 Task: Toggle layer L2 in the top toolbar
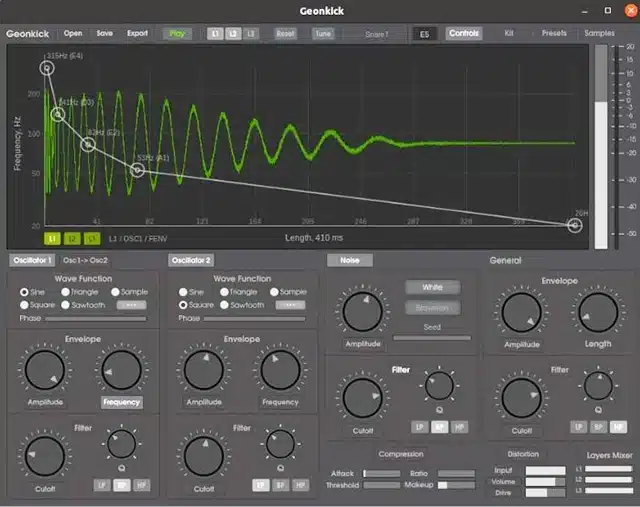click(233, 33)
